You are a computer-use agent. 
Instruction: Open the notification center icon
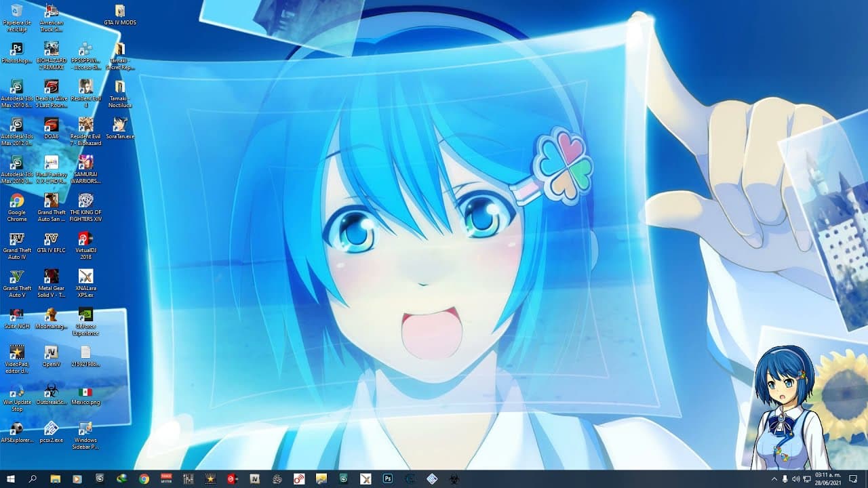point(853,479)
